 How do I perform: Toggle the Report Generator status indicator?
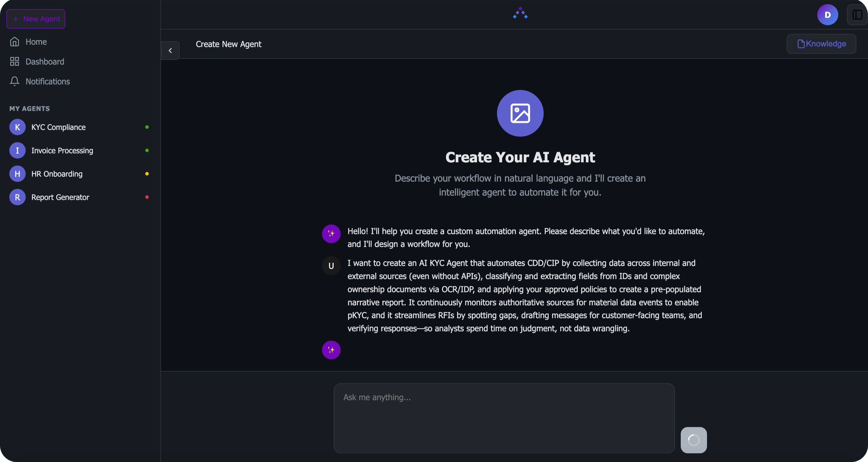147,197
